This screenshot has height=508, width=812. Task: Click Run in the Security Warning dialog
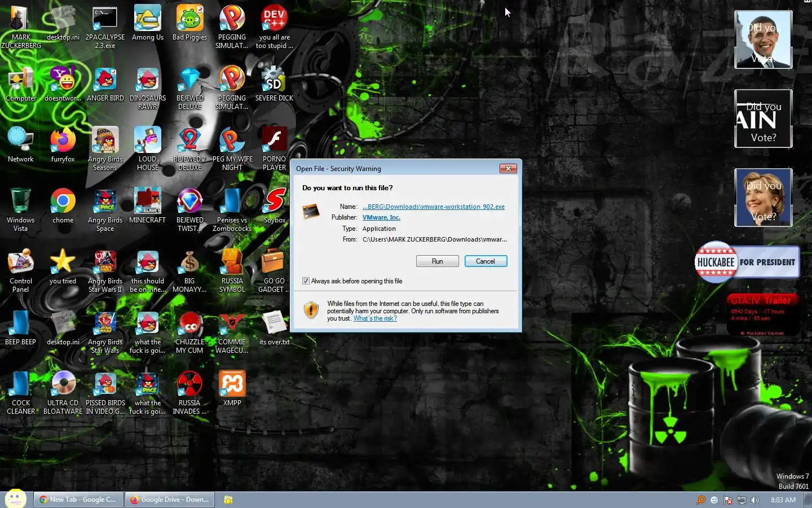click(x=437, y=261)
